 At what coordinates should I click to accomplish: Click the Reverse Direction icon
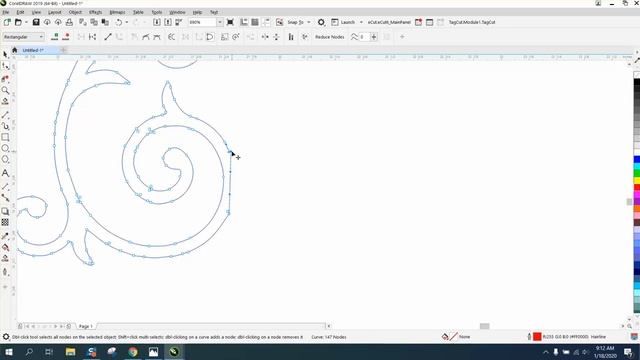tap(172, 37)
